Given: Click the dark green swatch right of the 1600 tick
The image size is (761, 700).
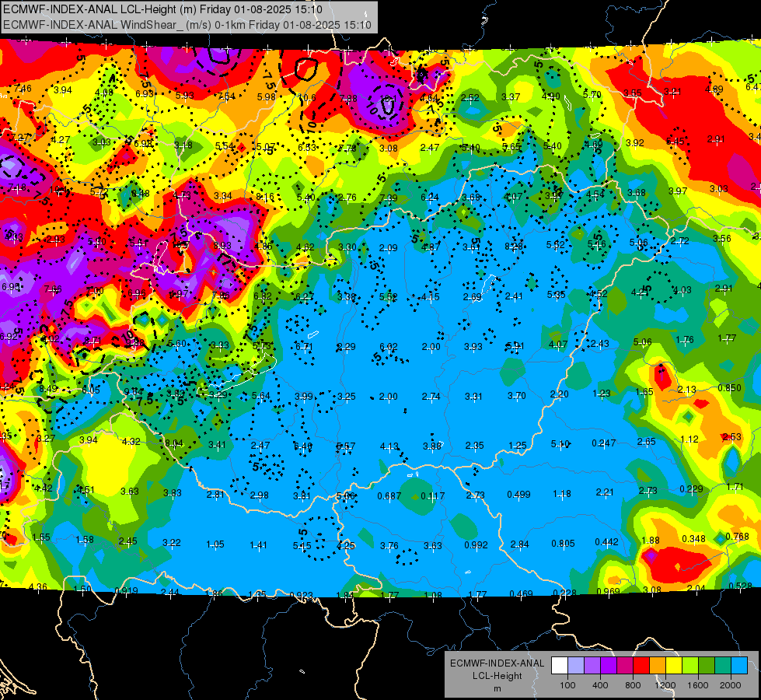Looking at the screenshot, I should tap(707, 666).
